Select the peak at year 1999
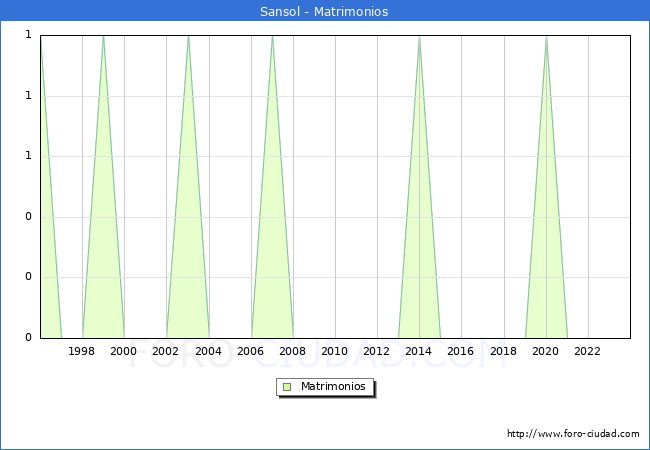 103,37
